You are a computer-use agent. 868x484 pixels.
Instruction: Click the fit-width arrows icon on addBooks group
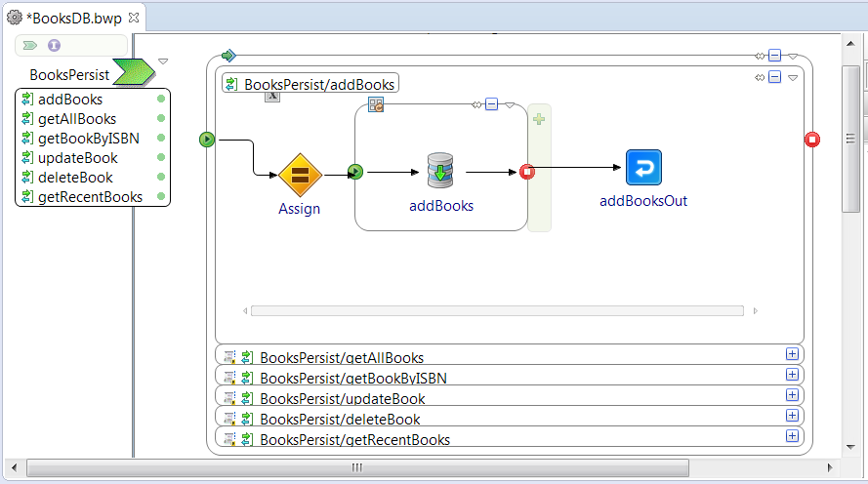coord(476,104)
